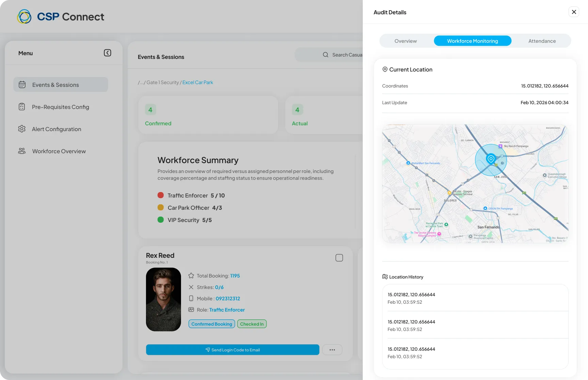Click the Coordinates value 15.012182, 120.656644
Screen dimensions: 588x380
pyautogui.click(x=545, y=86)
